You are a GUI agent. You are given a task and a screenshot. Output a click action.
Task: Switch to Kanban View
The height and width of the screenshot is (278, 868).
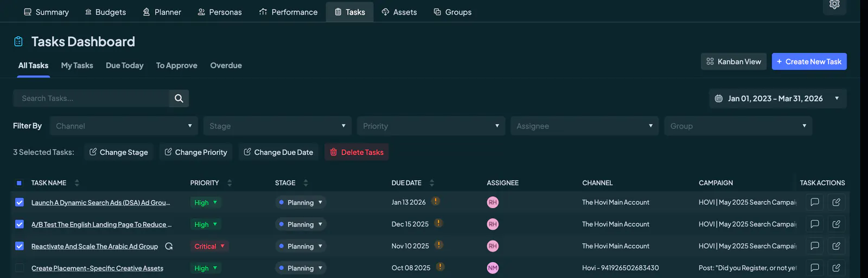(733, 61)
